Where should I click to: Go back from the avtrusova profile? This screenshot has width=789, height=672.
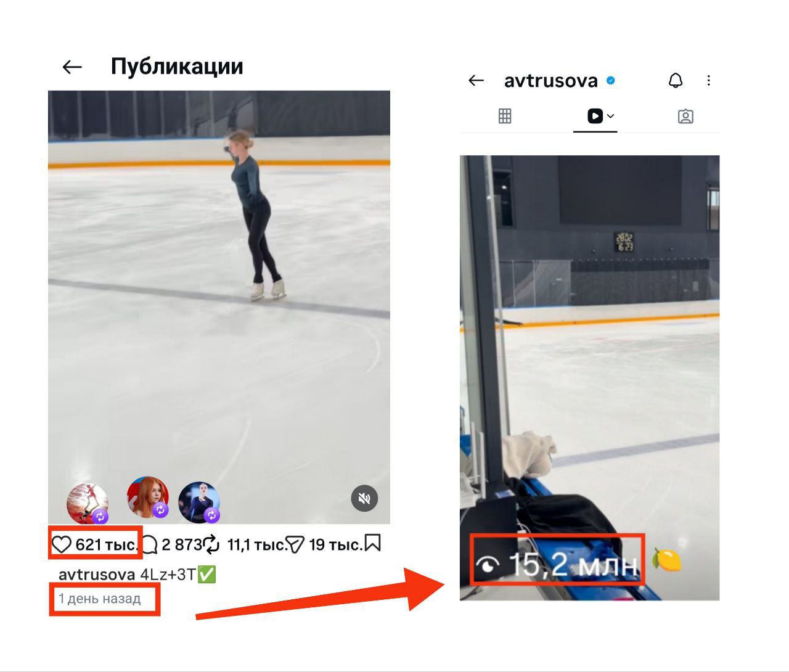click(x=476, y=81)
